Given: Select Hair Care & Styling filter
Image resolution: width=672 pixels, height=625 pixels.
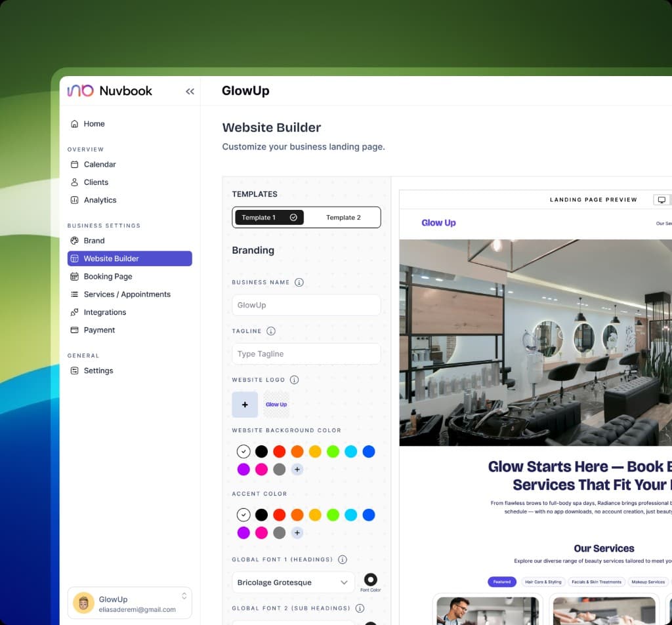Looking at the screenshot, I should pyautogui.click(x=543, y=582).
